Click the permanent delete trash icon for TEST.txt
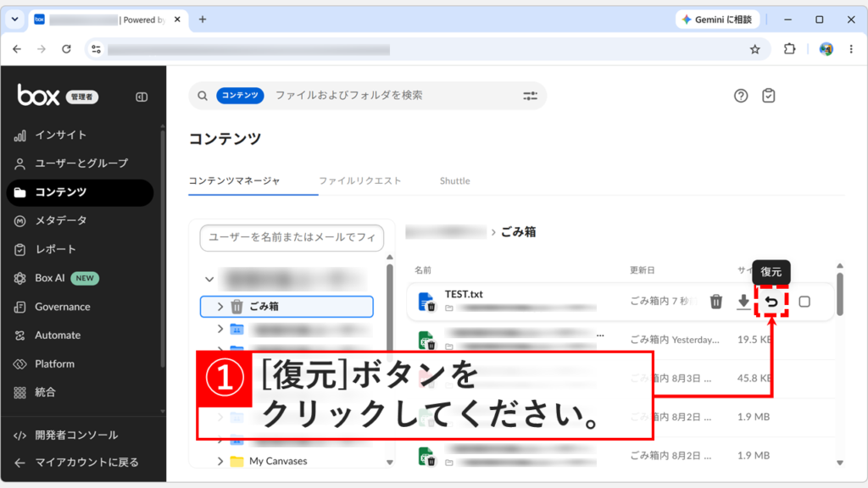 pyautogui.click(x=715, y=302)
